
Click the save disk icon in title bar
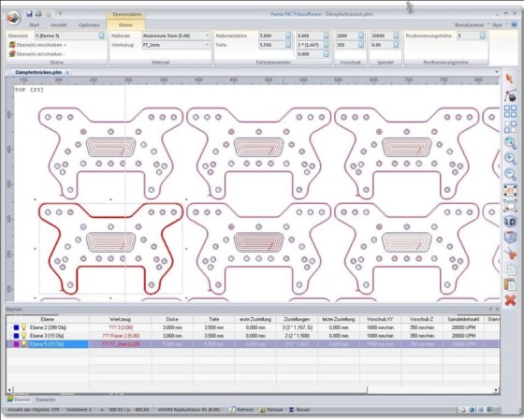pyautogui.click(x=29, y=14)
